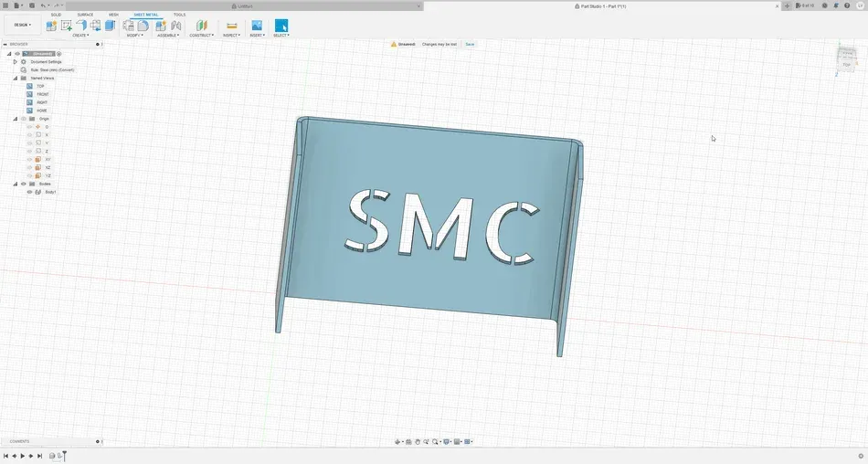The height and width of the screenshot is (464, 868).
Task: Open the Tools tab
Action: (x=179, y=15)
